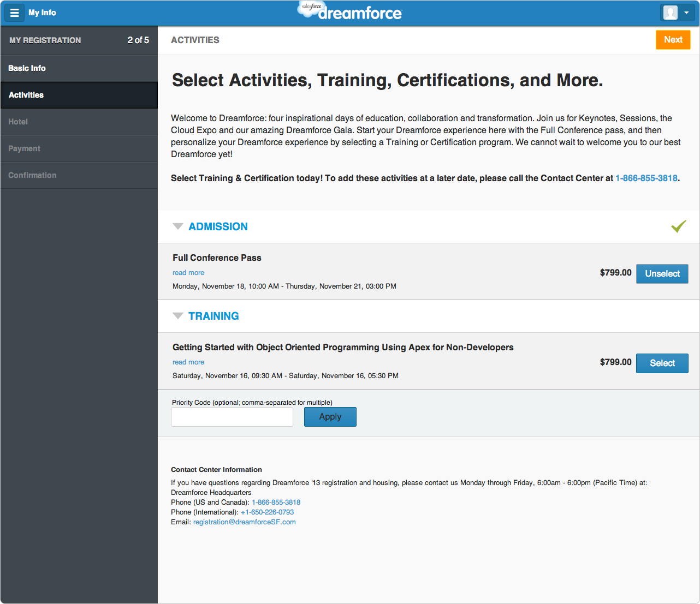The image size is (700, 604).
Task: Click the Full Conference Pass $799.00 price
Action: [615, 273]
